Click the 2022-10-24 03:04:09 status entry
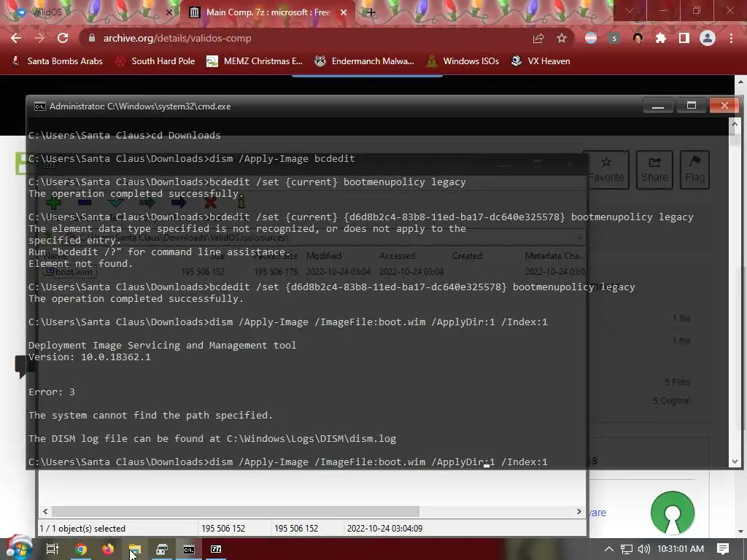The image size is (747, 560). pyautogui.click(x=384, y=529)
